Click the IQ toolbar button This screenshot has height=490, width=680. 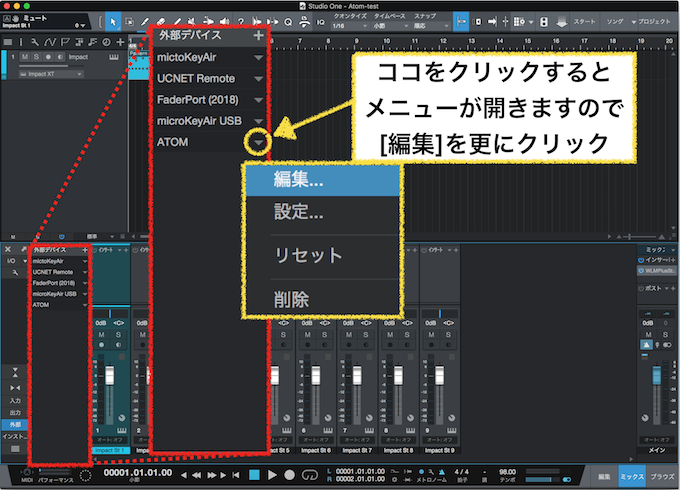[320, 23]
